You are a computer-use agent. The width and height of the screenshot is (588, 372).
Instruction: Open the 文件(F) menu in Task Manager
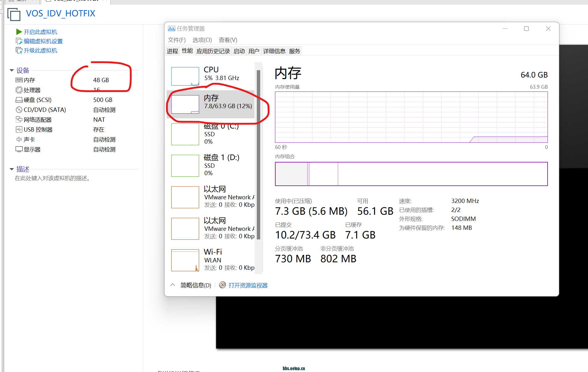click(x=177, y=40)
